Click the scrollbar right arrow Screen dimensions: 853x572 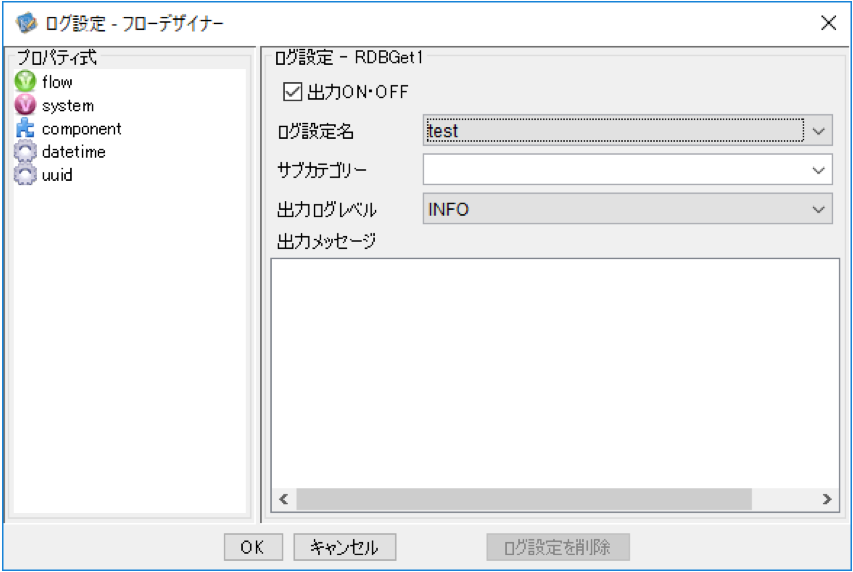coord(827,499)
